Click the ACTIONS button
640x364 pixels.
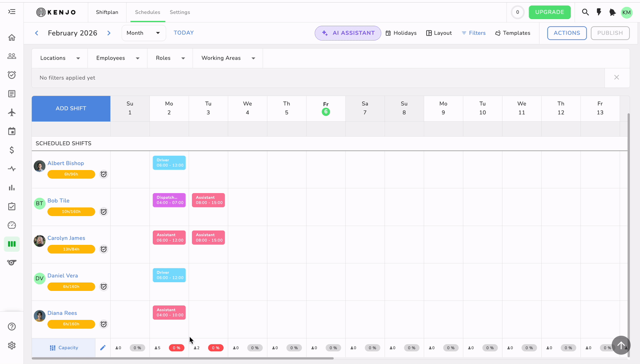(x=567, y=33)
